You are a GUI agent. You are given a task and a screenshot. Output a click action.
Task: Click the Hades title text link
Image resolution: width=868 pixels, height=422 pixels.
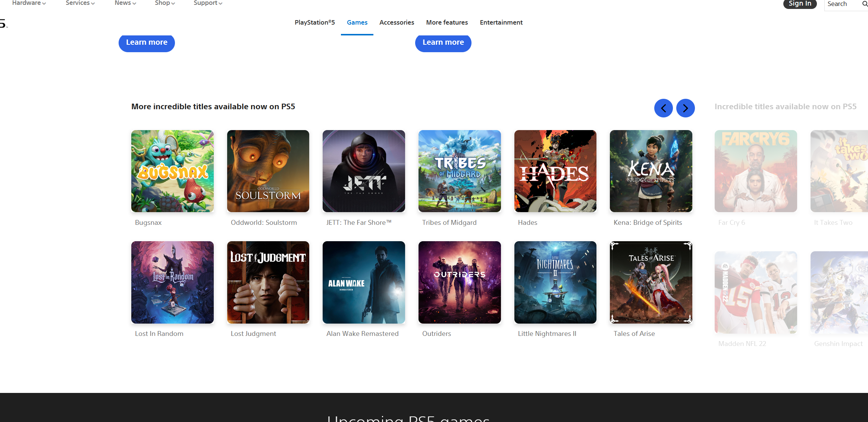[x=527, y=223]
